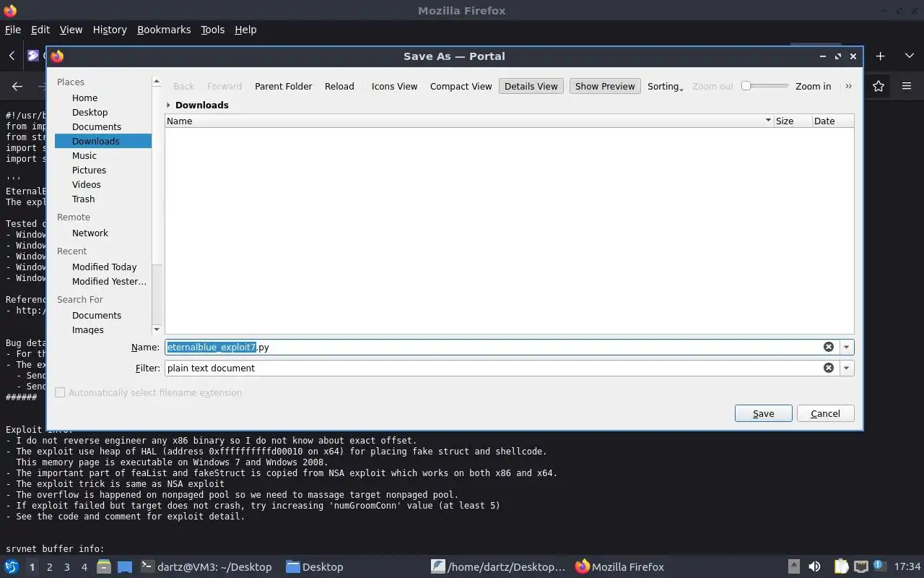Click the removable media tray icon
Screen dimensions: 924x578
click(x=793, y=566)
